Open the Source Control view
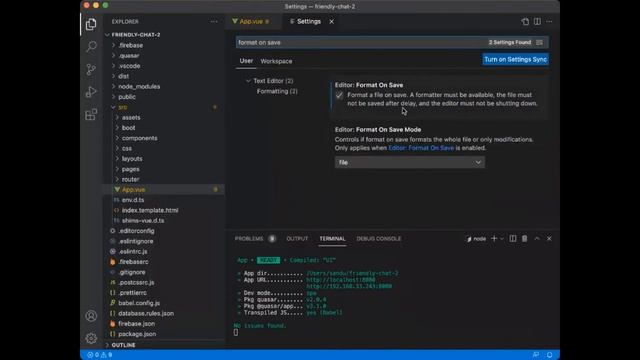640x360 pixels. 91,69
